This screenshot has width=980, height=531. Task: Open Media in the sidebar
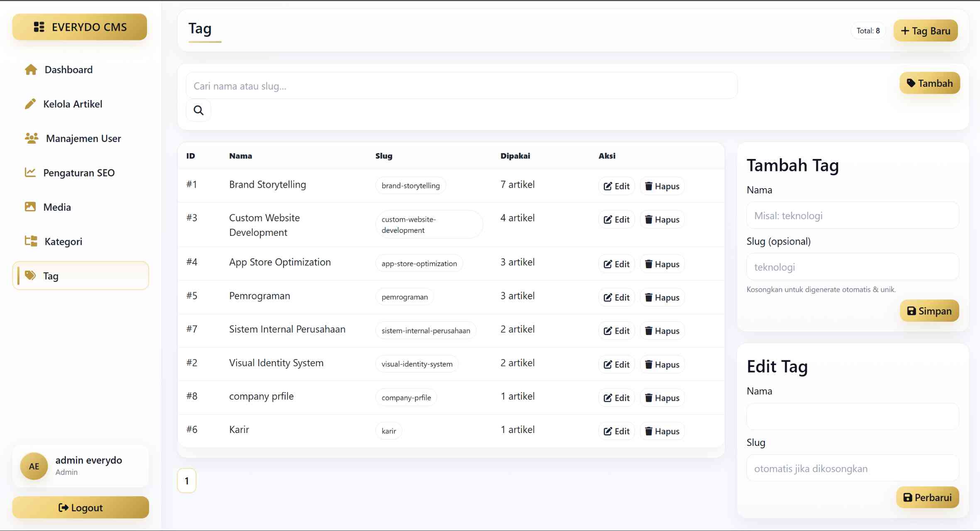[80, 207]
